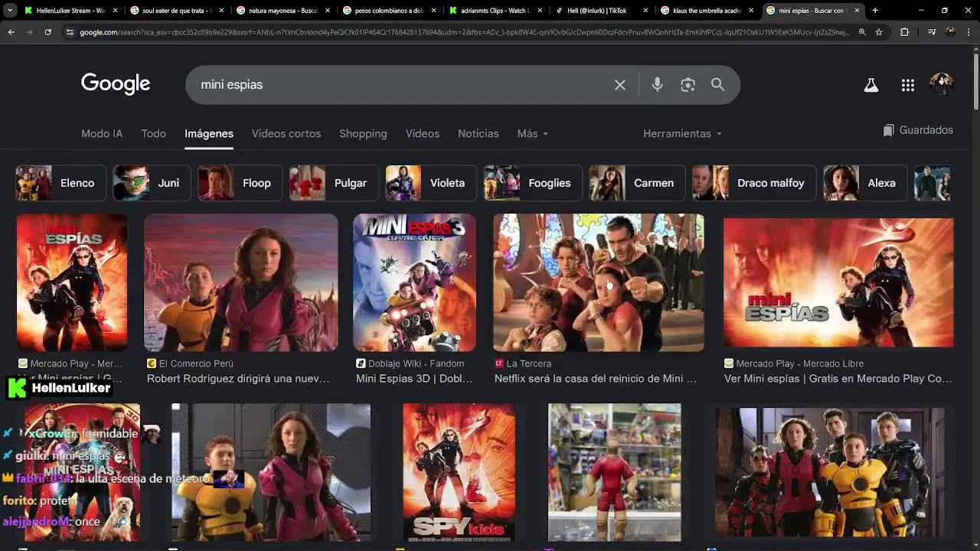This screenshot has width=980, height=551.
Task: Open the Chrome profile avatar in toolbar
Action: (x=950, y=32)
